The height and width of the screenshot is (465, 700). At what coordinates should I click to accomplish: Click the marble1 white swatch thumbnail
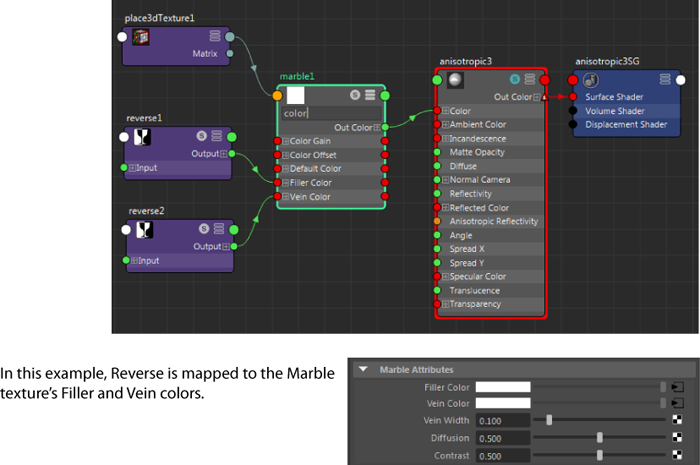[x=296, y=95]
